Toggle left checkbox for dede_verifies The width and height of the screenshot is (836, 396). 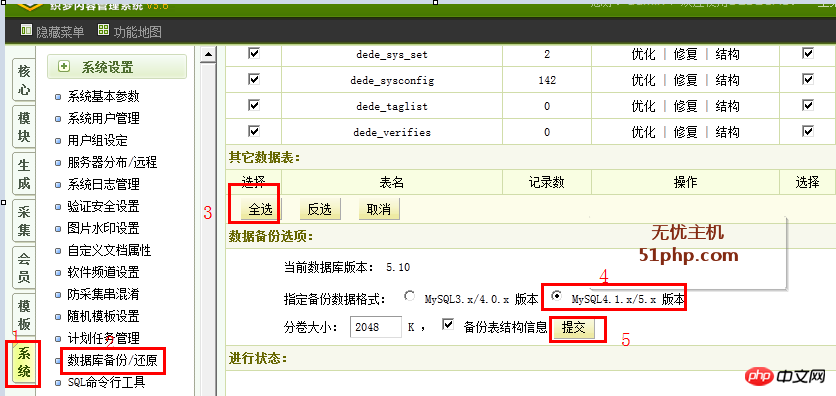254,131
